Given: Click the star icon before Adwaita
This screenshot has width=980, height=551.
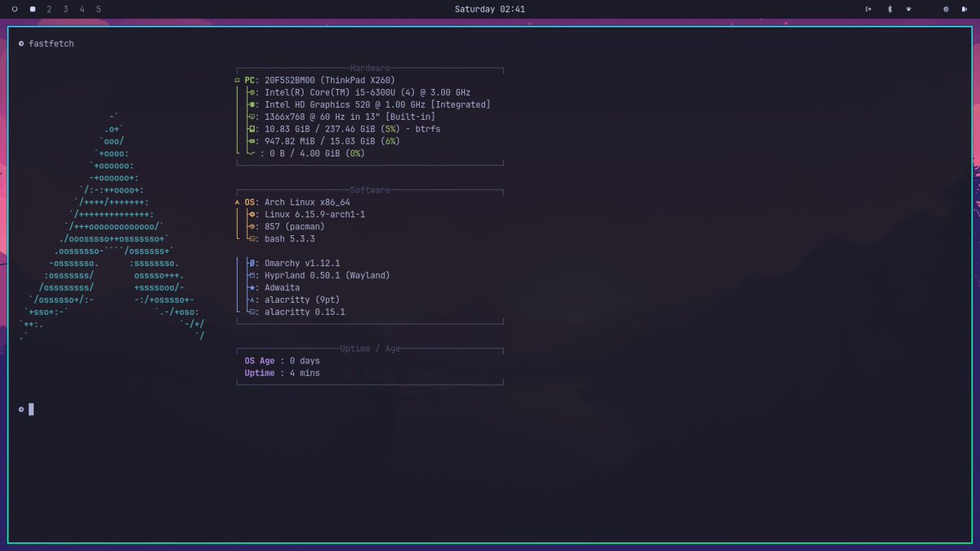Looking at the screenshot, I should 252,288.
